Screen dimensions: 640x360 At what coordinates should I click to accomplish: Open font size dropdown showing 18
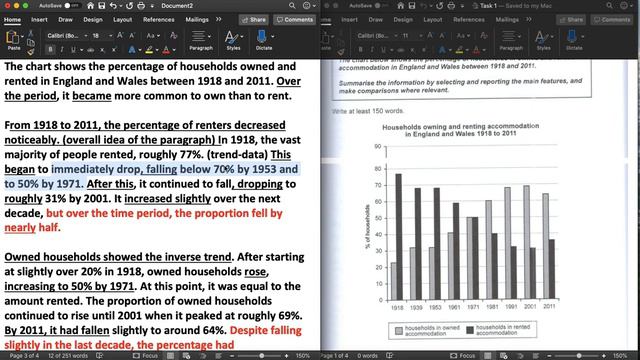(110, 36)
